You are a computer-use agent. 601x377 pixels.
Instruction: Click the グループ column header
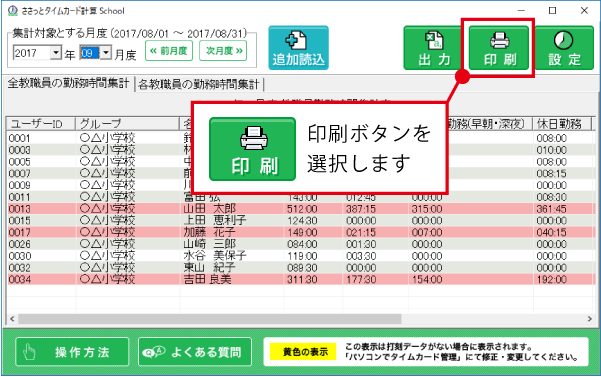[128, 124]
